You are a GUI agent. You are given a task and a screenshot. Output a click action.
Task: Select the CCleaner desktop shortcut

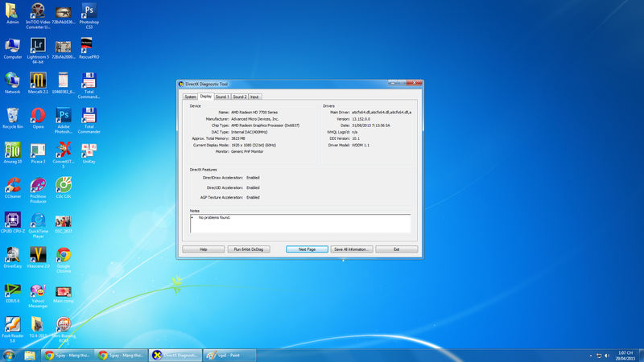(12, 186)
